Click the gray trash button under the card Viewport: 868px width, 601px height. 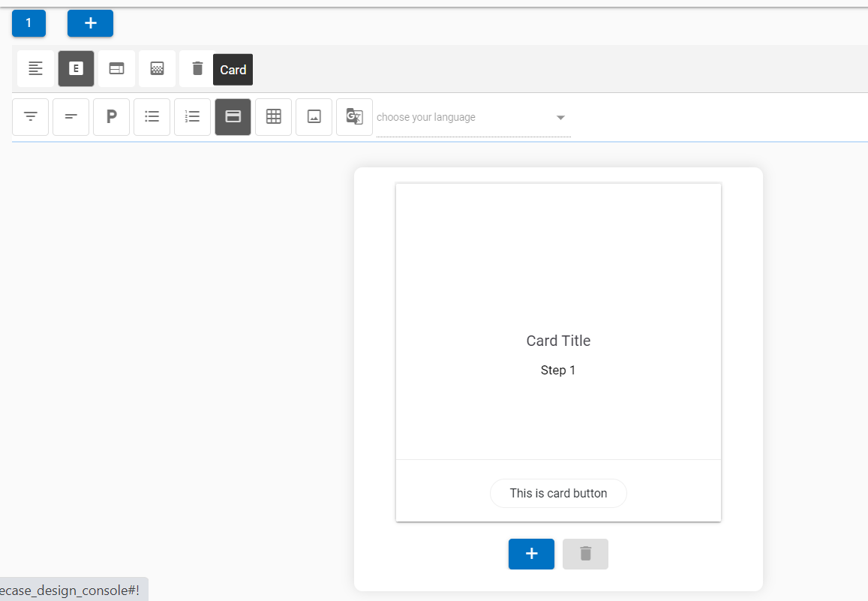(585, 554)
